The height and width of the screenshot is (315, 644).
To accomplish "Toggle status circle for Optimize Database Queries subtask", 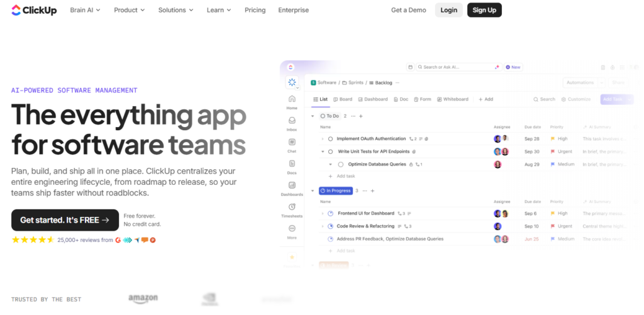I will (340, 164).
